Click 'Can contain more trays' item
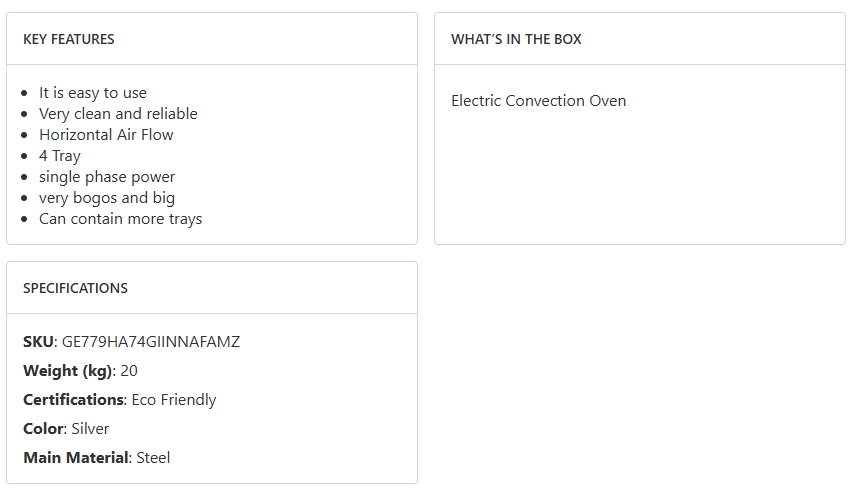862x490 pixels. 120,219
